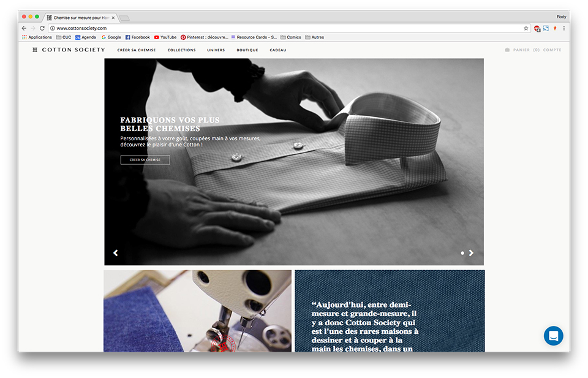This screenshot has width=588, height=378.
Task: Open the Créer sa chemise menu
Action: 137,50
